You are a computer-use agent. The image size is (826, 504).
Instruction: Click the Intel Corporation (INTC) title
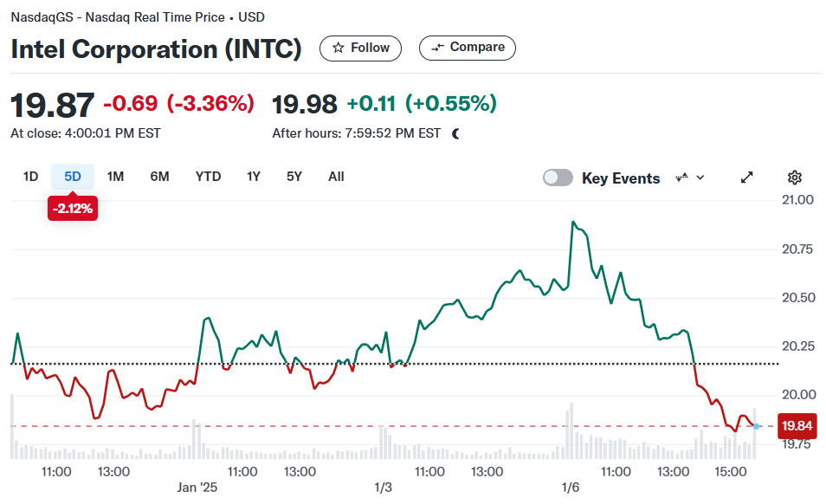point(156,49)
